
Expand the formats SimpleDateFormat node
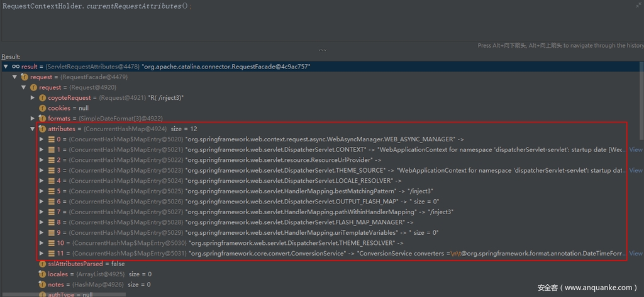[x=33, y=119]
